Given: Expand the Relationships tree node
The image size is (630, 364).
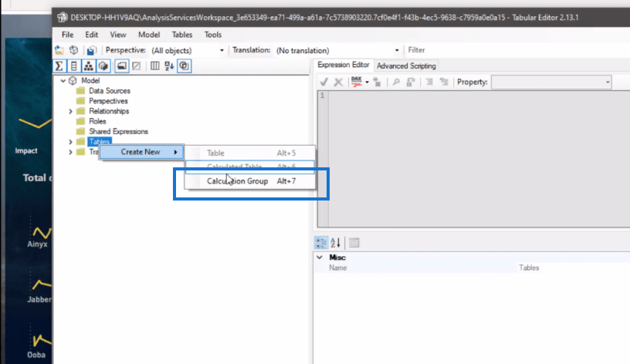Looking at the screenshot, I should pyautogui.click(x=70, y=111).
